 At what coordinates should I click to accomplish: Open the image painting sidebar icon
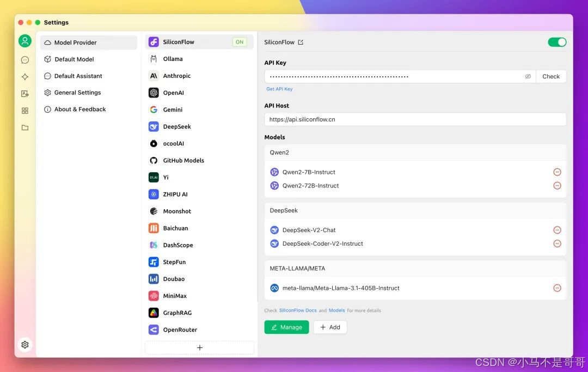pyautogui.click(x=25, y=94)
